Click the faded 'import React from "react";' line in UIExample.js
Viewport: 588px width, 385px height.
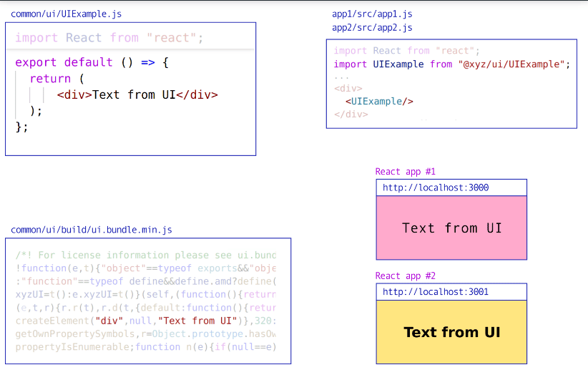109,38
